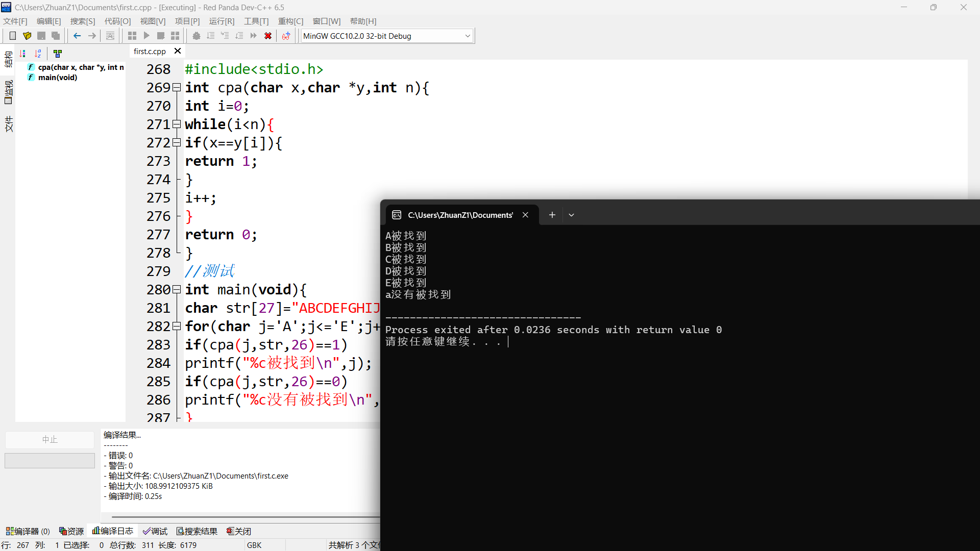
Task: Collapse the while loop fold at line 271
Action: click(x=177, y=124)
